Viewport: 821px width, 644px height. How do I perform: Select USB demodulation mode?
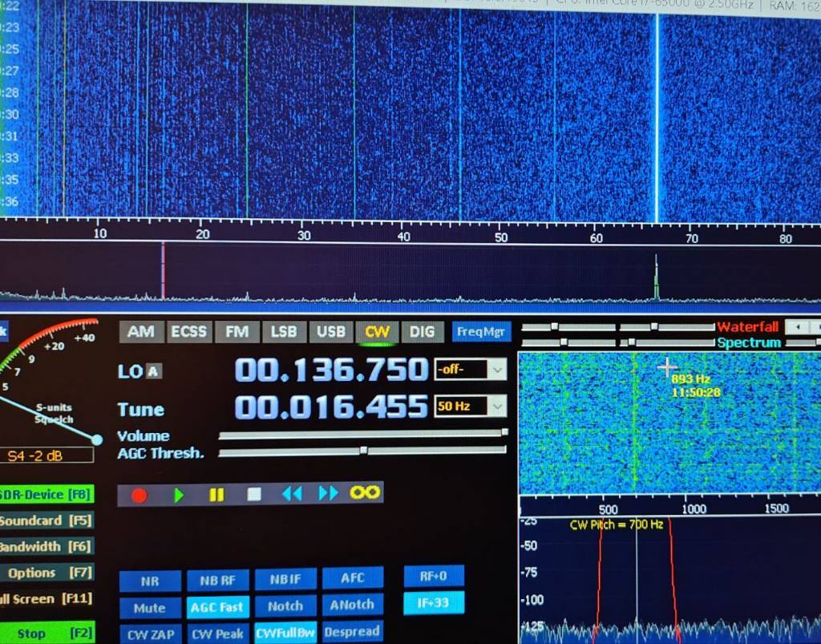[330, 331]
